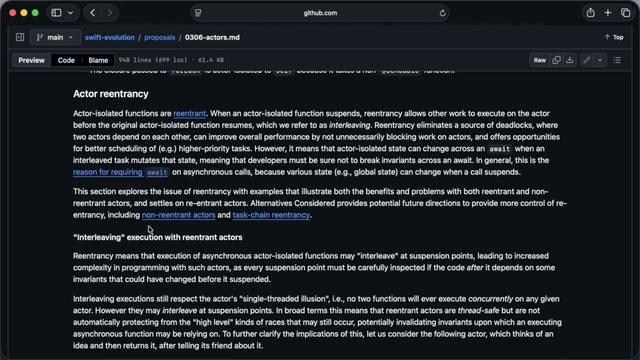Open the main branch dropdown

click(55, 37)
